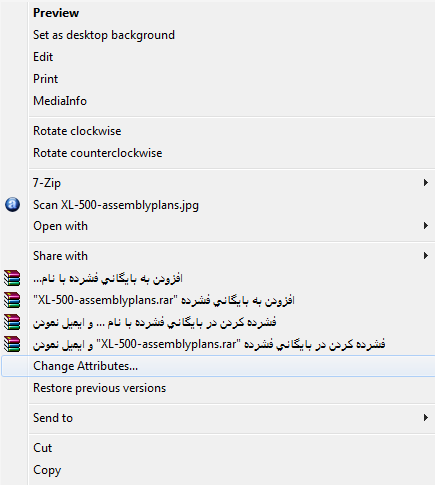435x485 pixels.
Task: Click the blue scan icon beside Scan XL-500-assemblyplans.jpg
Action: [12, 205]
